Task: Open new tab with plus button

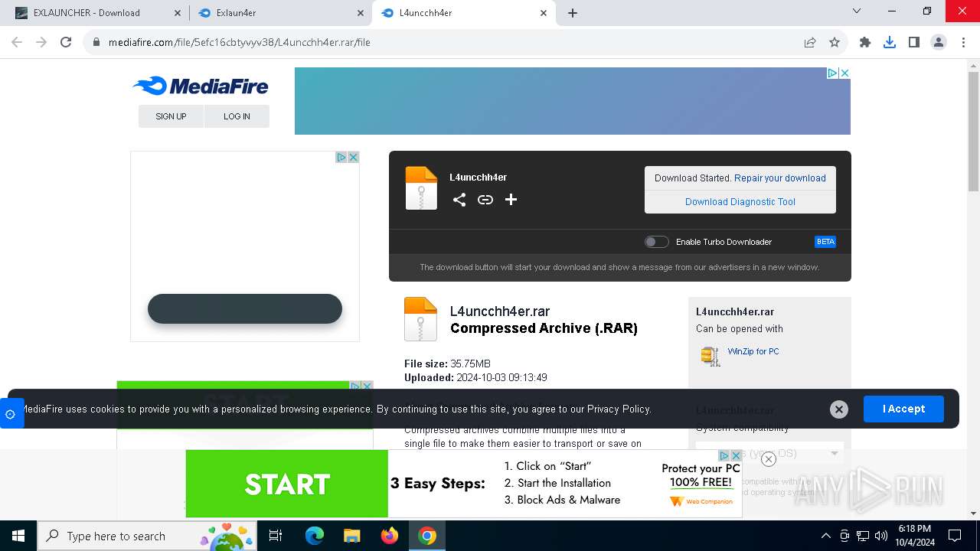Action: pos(573,13)
